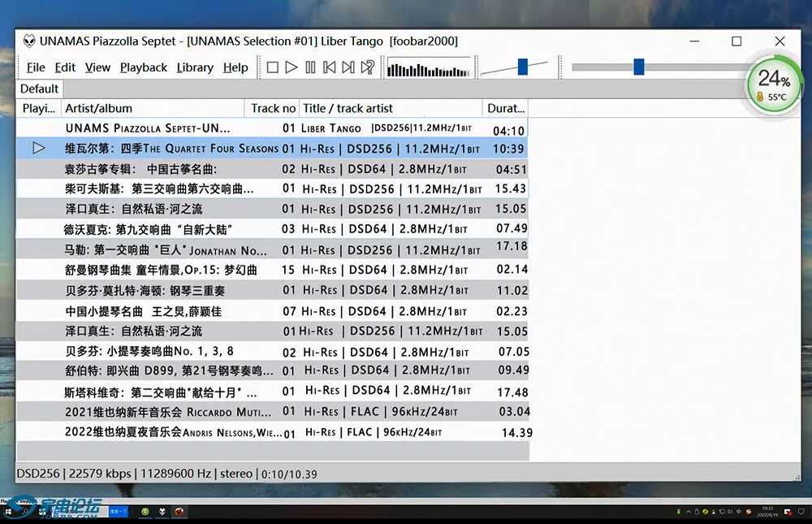Click the volume slider handle
Screen dimensions: 812x524
coord(522,67)
